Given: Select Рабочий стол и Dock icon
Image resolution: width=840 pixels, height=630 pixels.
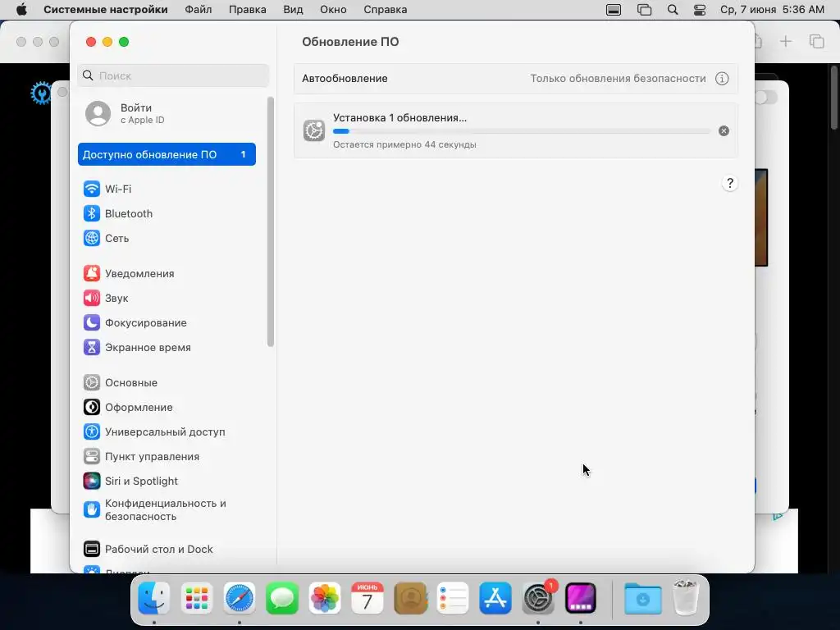Looking at the screenshot, I should (92, 549).
